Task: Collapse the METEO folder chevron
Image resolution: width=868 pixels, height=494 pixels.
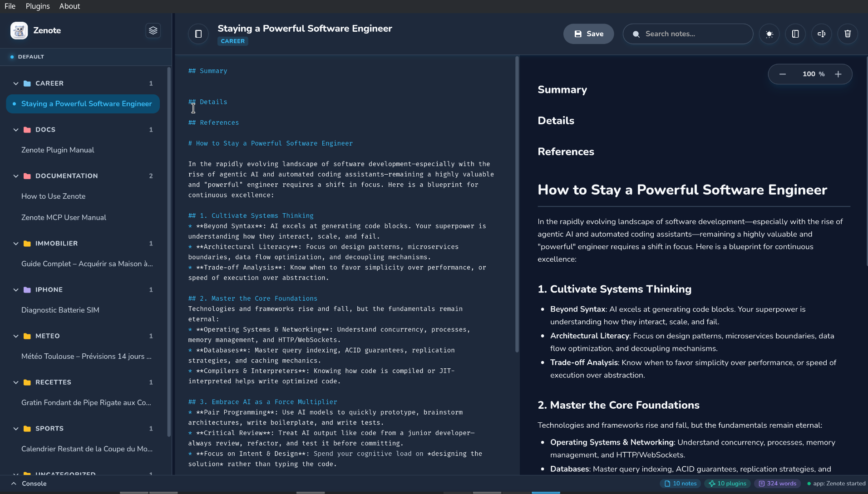Action: click(16, 336)
